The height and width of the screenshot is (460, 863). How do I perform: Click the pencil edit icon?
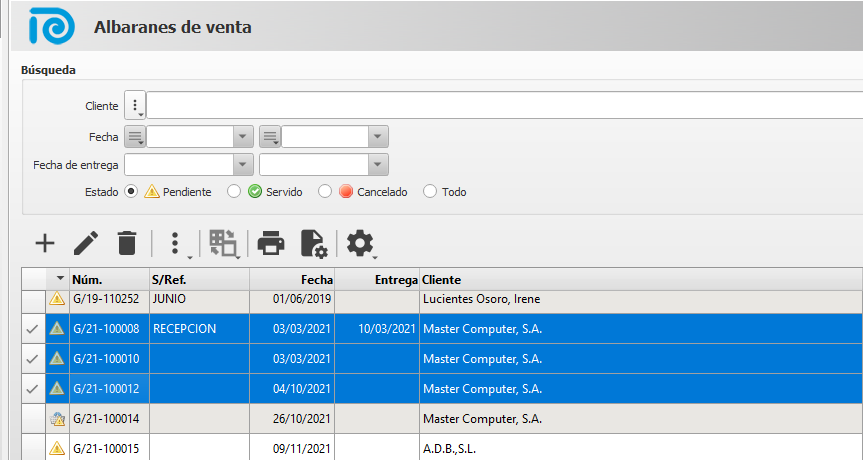point(86,243)
